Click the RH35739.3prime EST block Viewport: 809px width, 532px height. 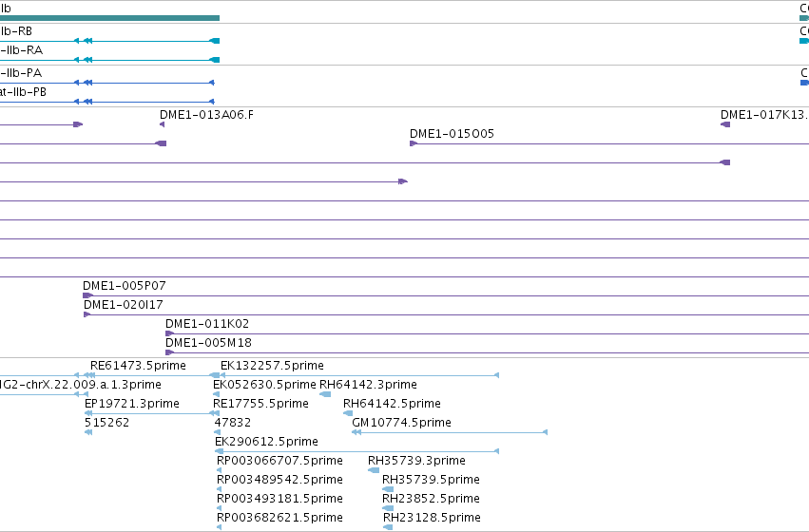click(x=374, y=470)
